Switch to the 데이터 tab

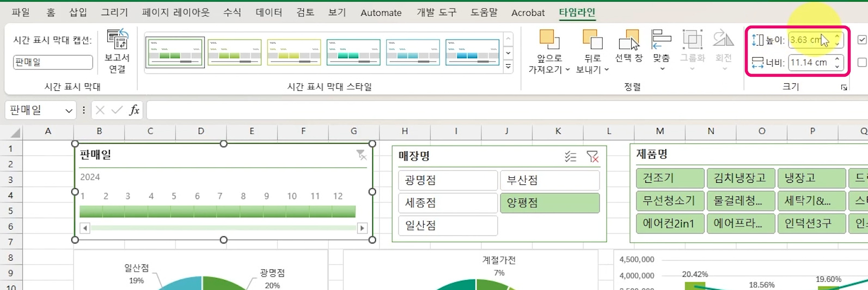[x=269, y=13]
